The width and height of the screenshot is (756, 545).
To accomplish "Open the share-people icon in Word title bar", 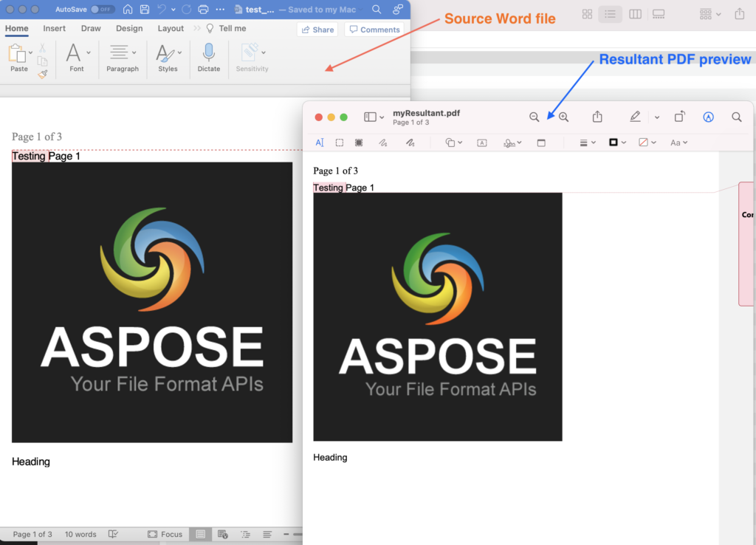I will click(x=398, y=9).
